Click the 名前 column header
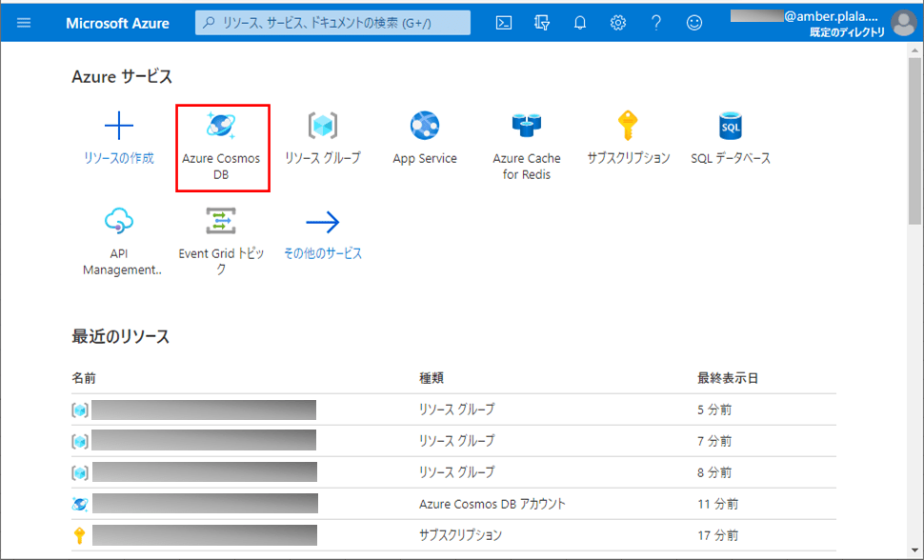 pyautogui.click(x=84, y=378)
